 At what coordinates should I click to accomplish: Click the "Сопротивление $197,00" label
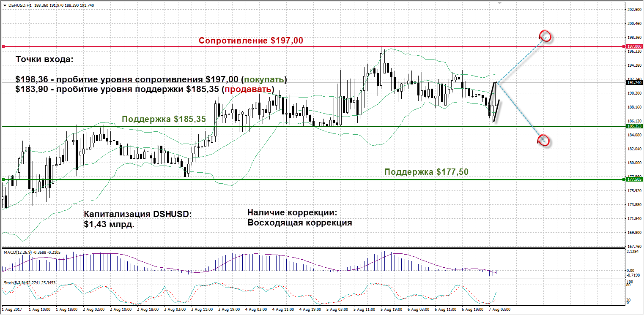point(251,41)
